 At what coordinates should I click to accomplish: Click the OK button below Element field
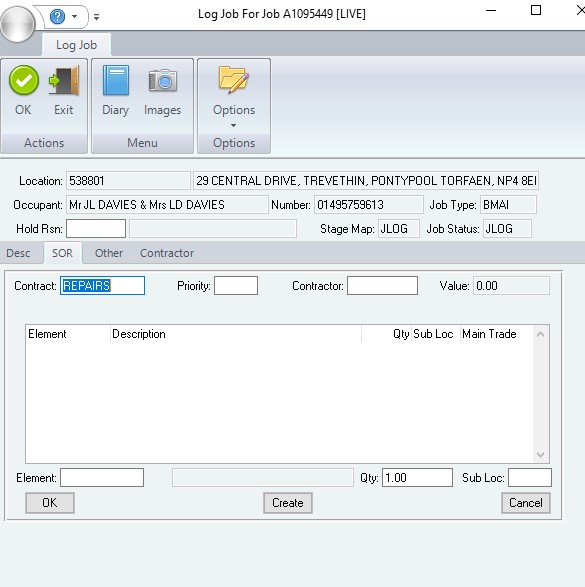[50, 503]
